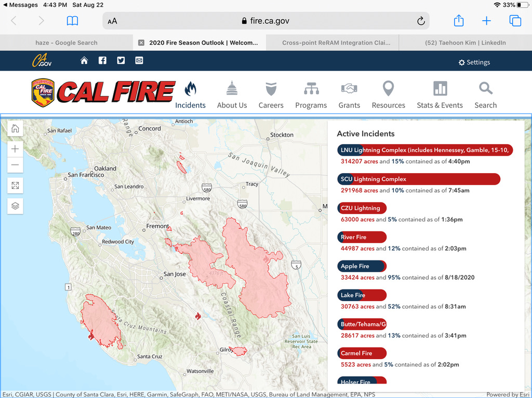Screen dimensions: 532x398
Task: Open the Twitter icon in header
Action: point(121,60)
